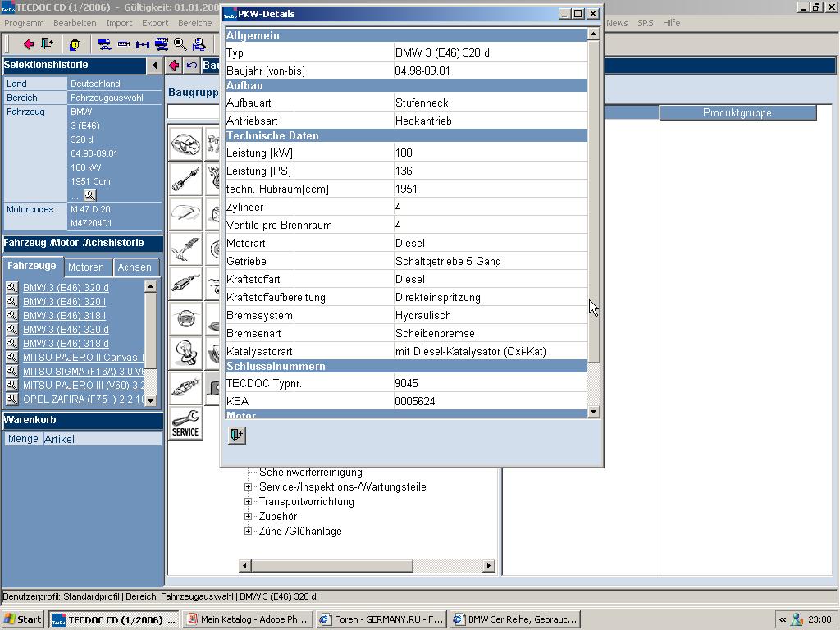Viewport: 840px width, 630px height.
Task: Click the magnifying glass search toolbar icon
Action: [x=180, y=44]
